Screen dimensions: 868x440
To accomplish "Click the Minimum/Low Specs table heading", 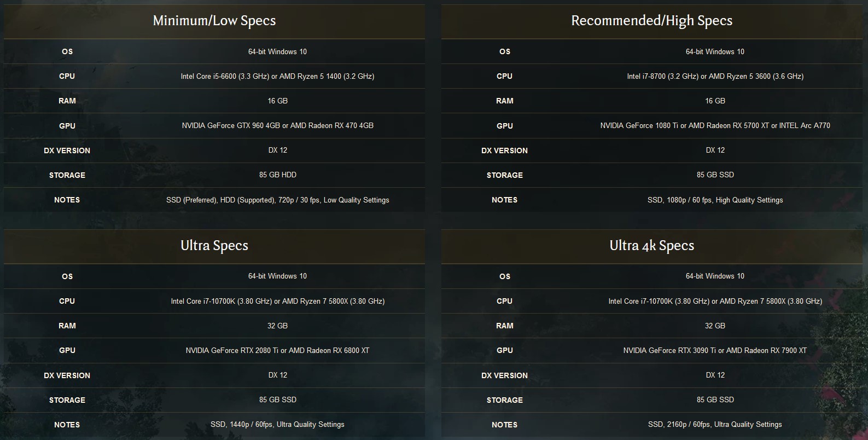I will (214, 21).
